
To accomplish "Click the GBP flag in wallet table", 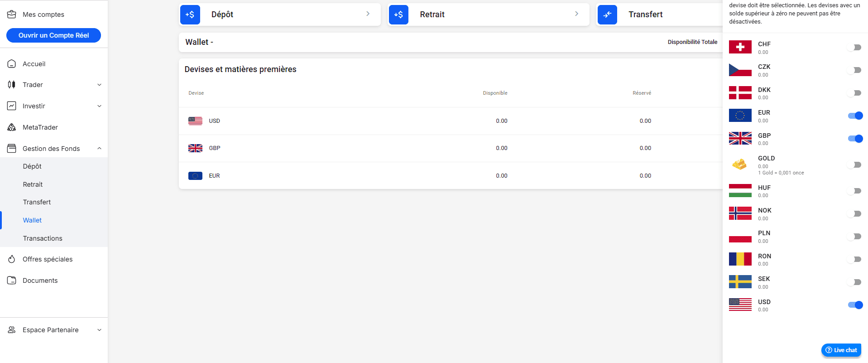I will coord(195,148).
